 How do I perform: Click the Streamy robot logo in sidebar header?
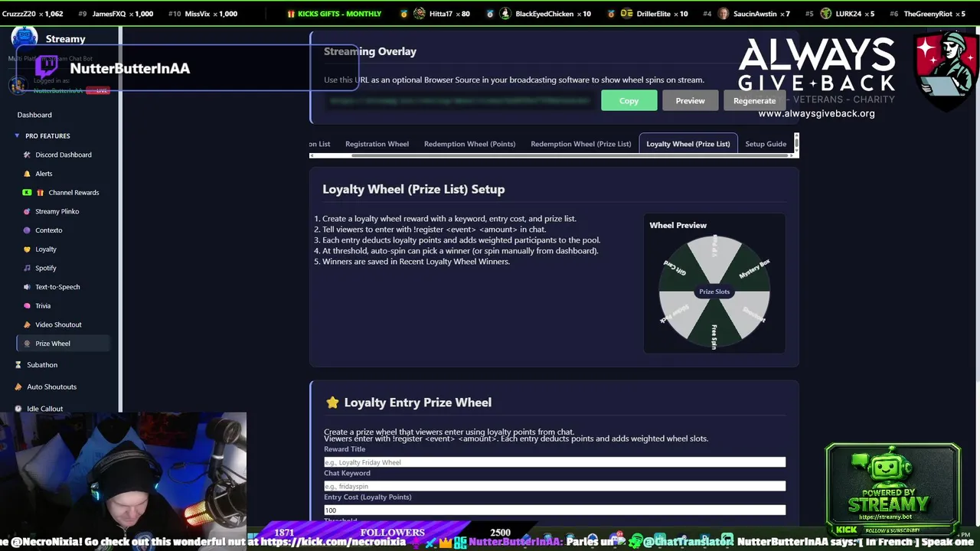[24, 37]
